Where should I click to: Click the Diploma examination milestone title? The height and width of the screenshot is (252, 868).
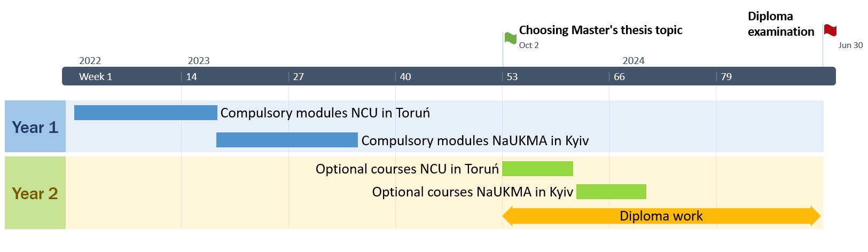click(x=780, y=24)
